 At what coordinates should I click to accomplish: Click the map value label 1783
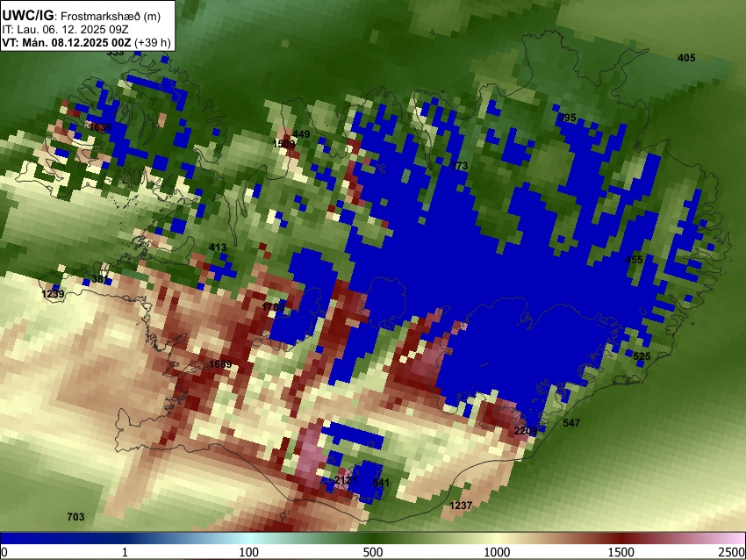273,307
